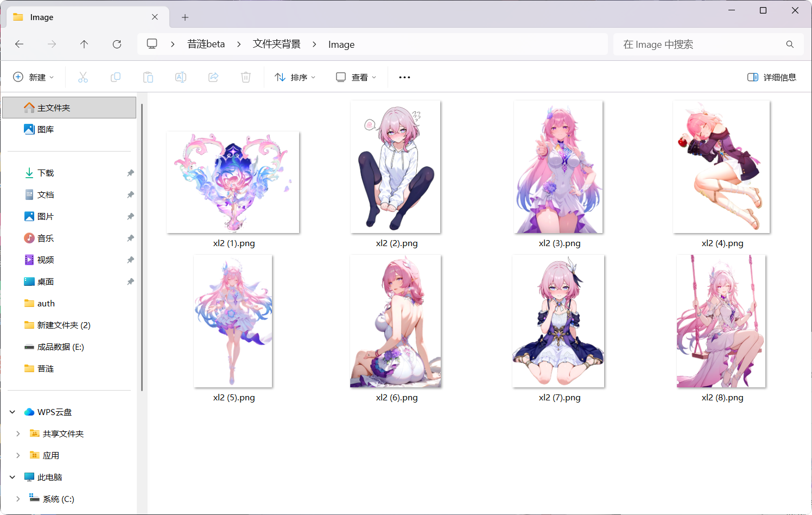
Task: Navigate back to previous folder
Action: (x=20, y=44)
